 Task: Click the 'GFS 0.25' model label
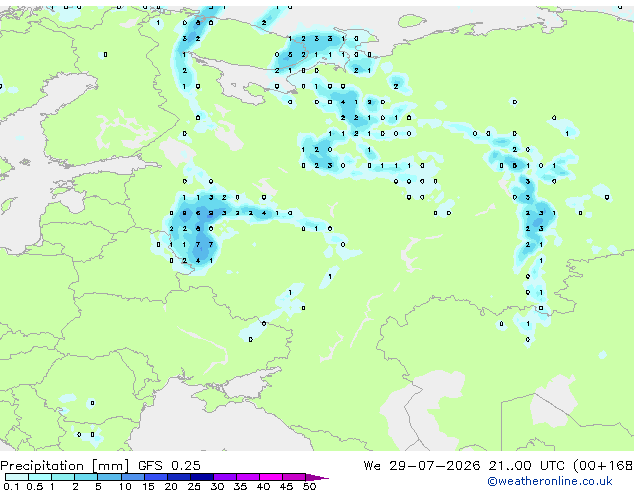[169, 465]
